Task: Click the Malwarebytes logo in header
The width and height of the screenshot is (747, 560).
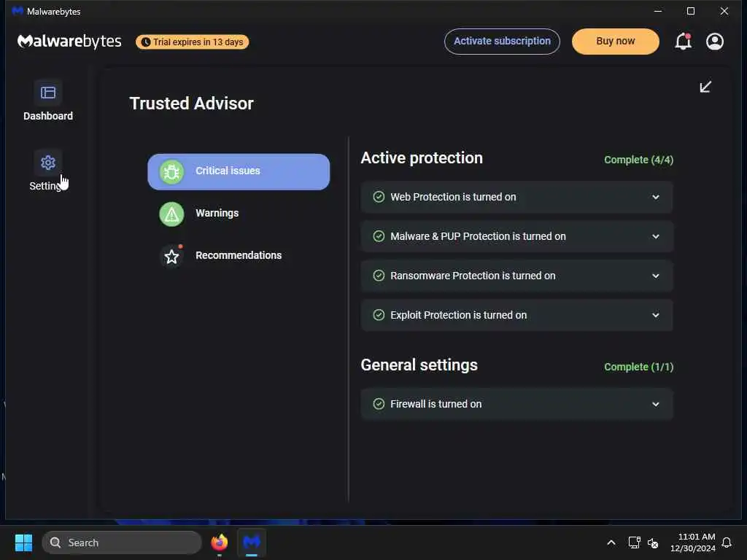Action: point(69,42)
